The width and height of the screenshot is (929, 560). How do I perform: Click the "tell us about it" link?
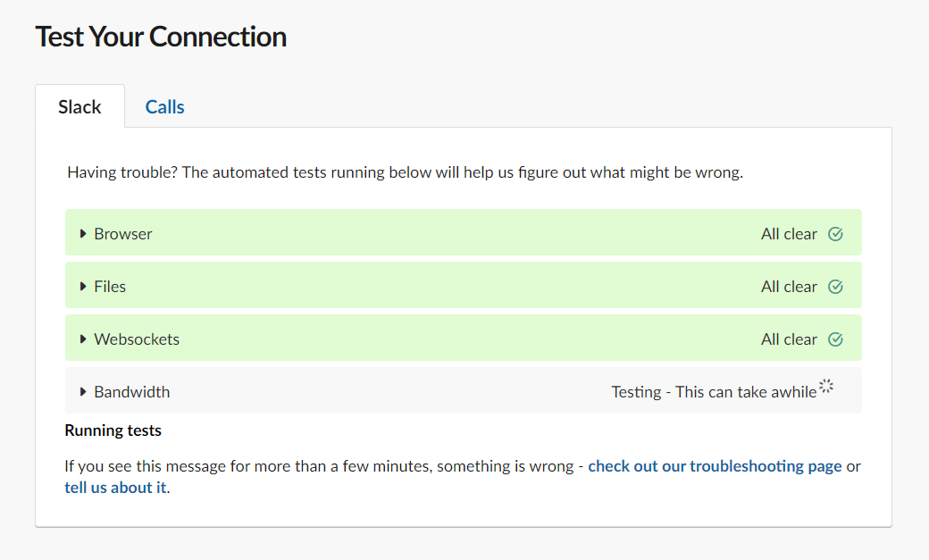(x=115, y=488)
